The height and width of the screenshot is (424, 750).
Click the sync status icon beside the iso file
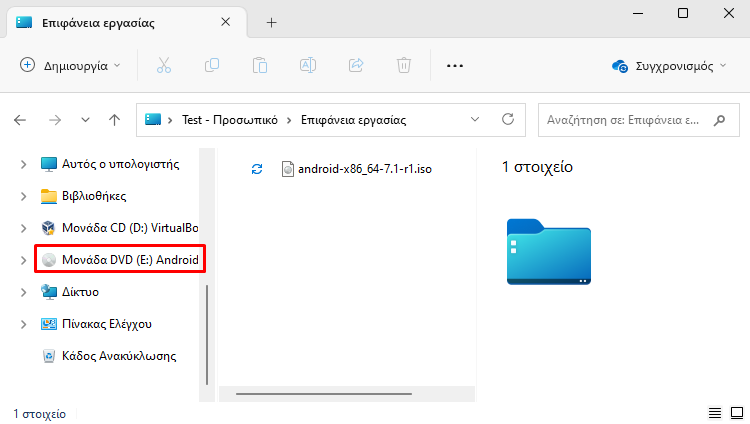coord(257,169)
